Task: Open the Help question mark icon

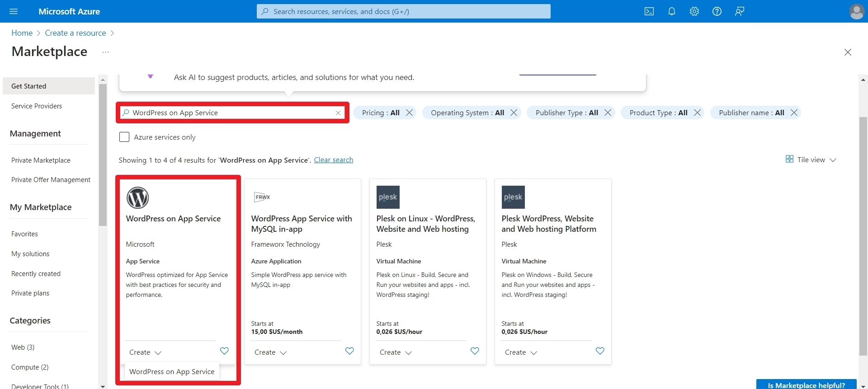Action: coord(717,11)
